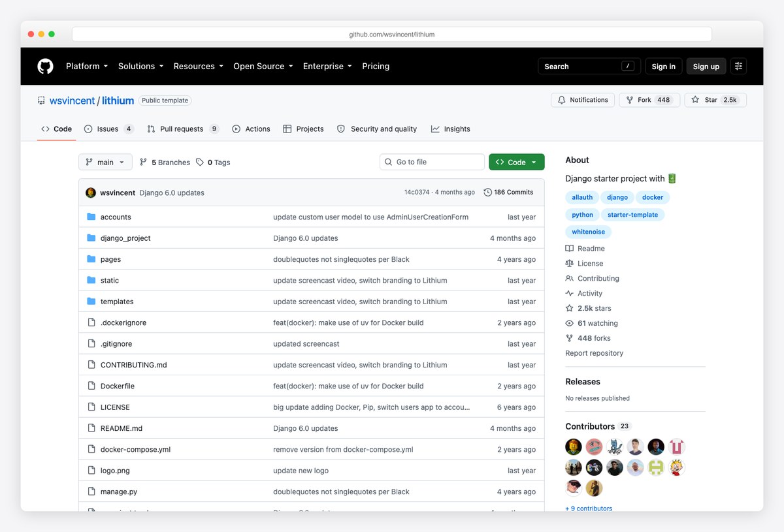Screen dimensions: 784x532
Task: Open the Issues tab
Action: tap(109, 129)
